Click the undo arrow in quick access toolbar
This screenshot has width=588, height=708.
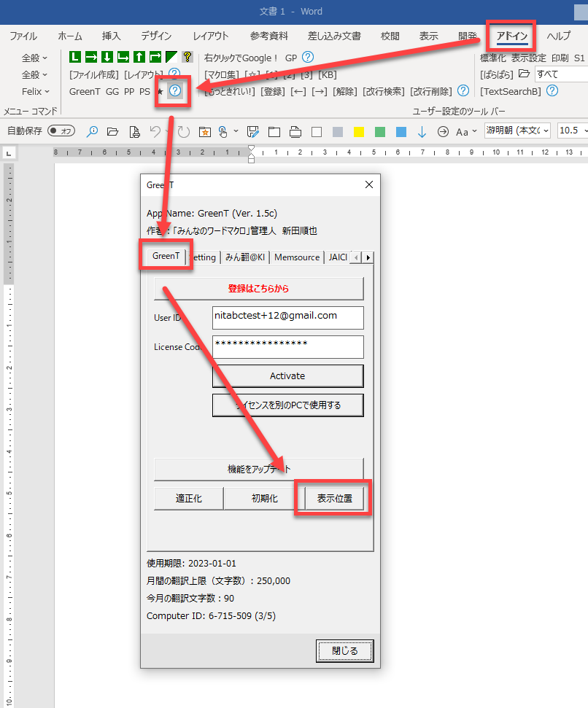[x=155, y=132]
